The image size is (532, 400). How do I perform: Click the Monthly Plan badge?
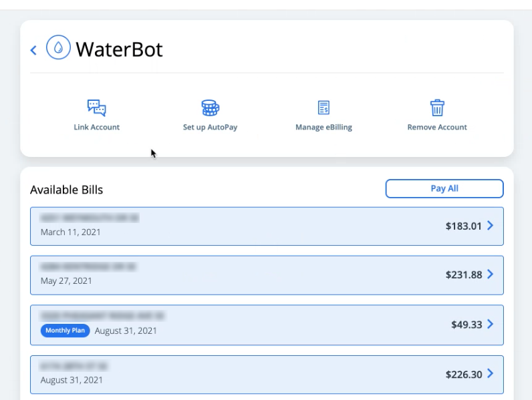(x=65, y=331)
